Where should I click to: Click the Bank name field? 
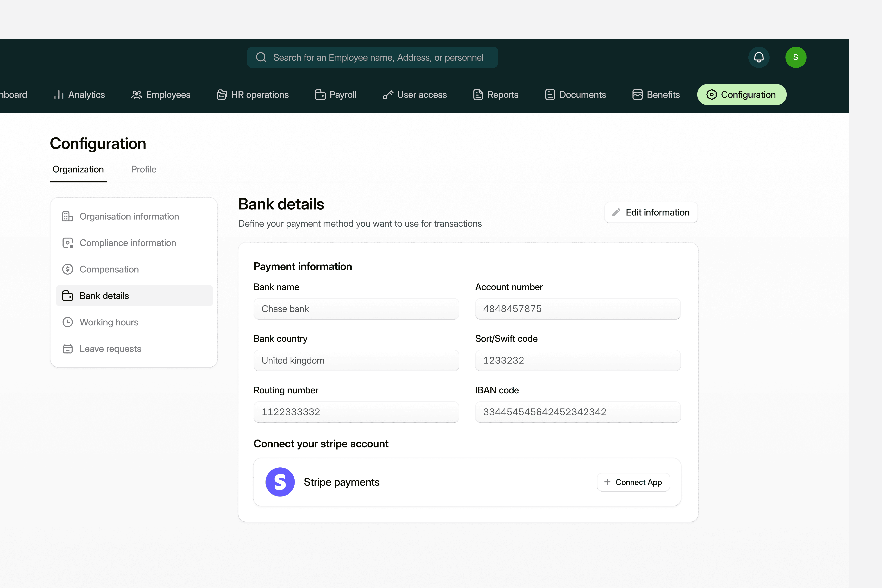coord(356,309)
